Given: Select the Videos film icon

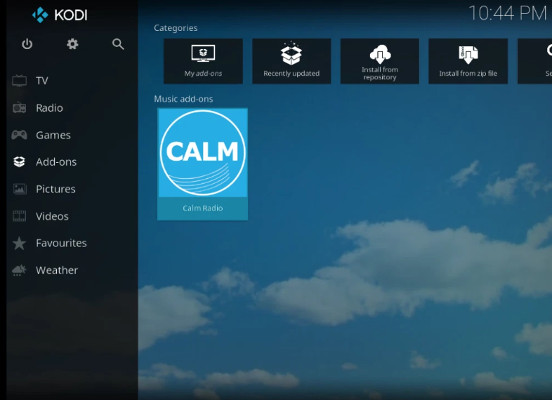Looking at the screenshot, I should (19, 216).
